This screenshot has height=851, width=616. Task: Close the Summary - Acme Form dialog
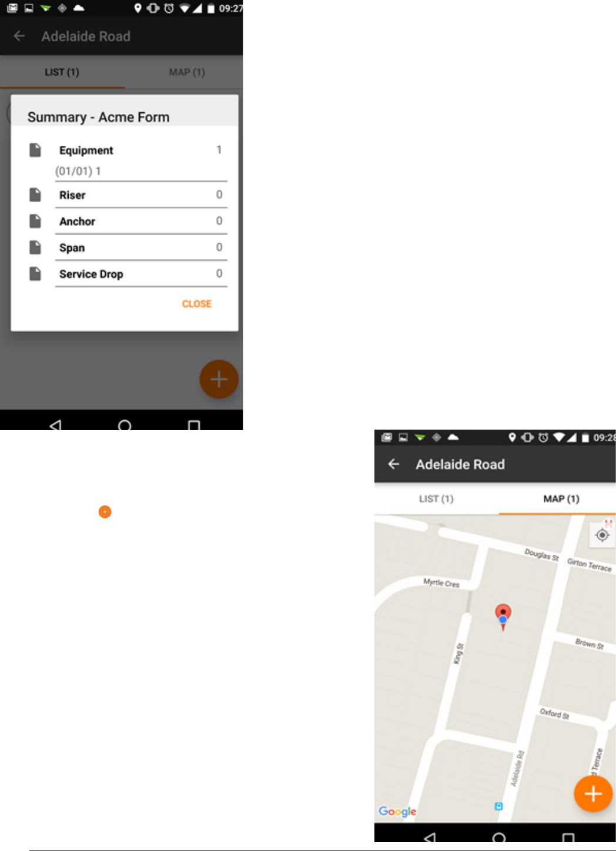(196, 304)
